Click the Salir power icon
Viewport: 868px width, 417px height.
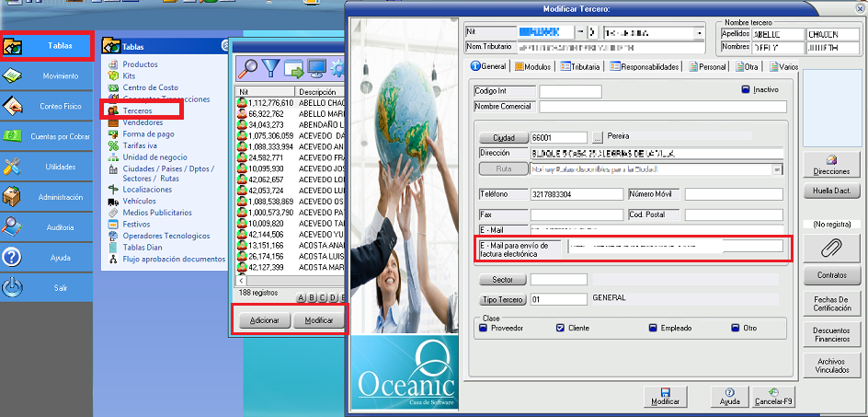pyautogui.click(x=13, y=287)
